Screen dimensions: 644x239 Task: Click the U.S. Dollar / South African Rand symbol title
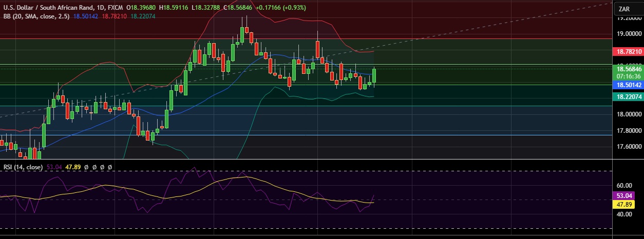[49, 8]
